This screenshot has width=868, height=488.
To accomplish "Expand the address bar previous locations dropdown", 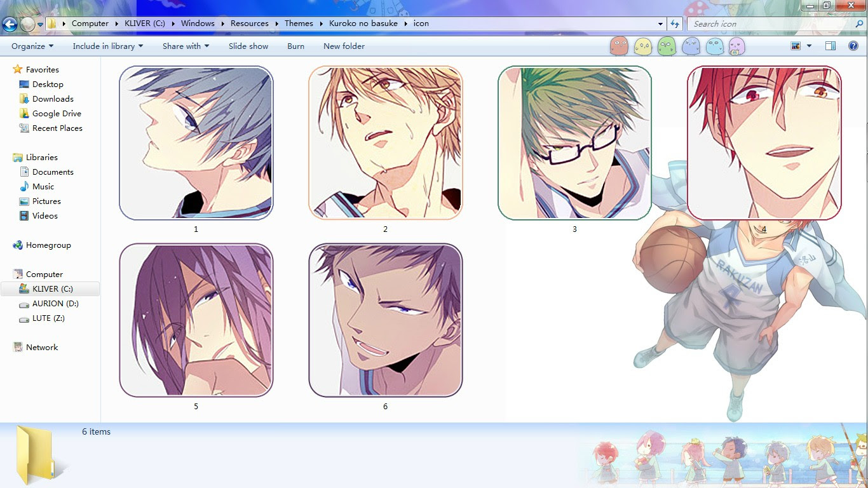I will pyautogui.click(x=660, y=24).
